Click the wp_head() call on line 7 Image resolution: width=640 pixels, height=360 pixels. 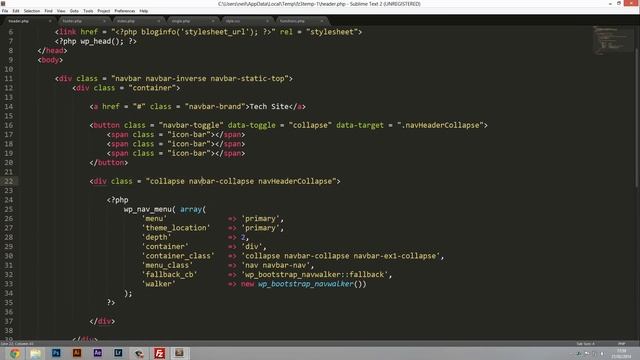(x=102, y=41)
